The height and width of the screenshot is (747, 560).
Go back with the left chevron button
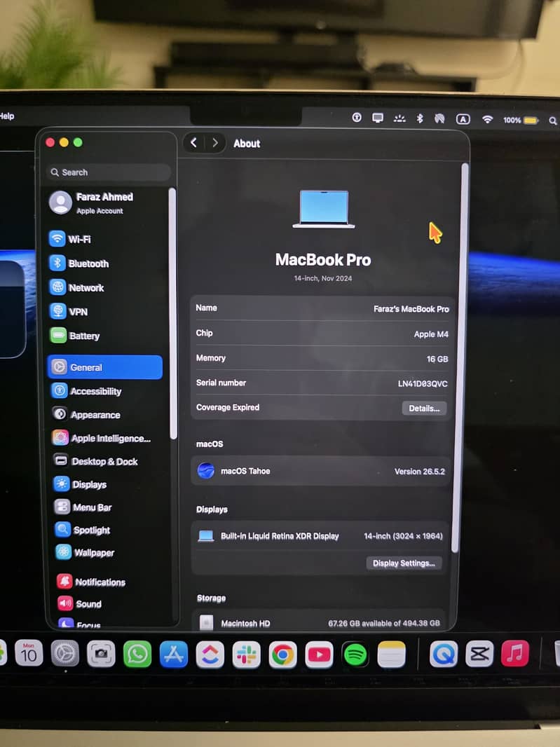tap(193, 142)
